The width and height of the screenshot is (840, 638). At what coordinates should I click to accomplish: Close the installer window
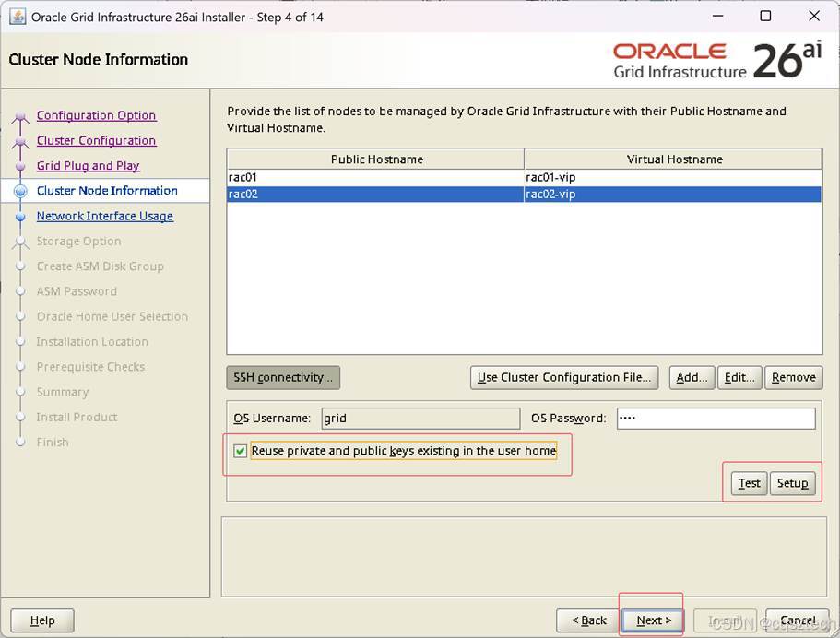[x=814, y=17]
